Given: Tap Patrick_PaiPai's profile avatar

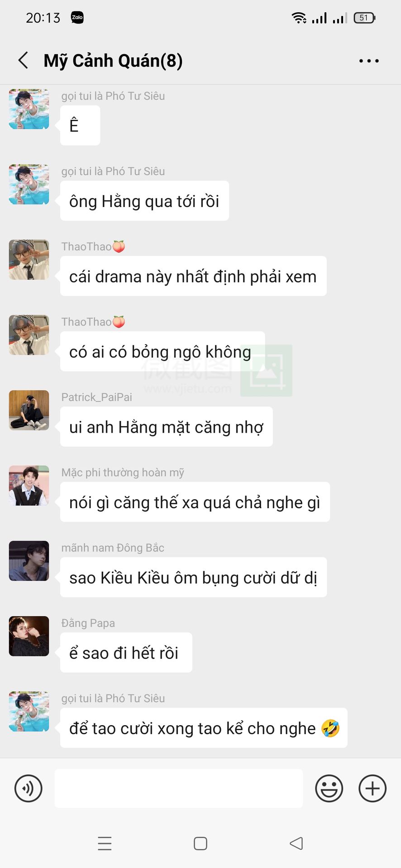Looking at the screenshot, I should pyautogui.click(x=29, y=410).
